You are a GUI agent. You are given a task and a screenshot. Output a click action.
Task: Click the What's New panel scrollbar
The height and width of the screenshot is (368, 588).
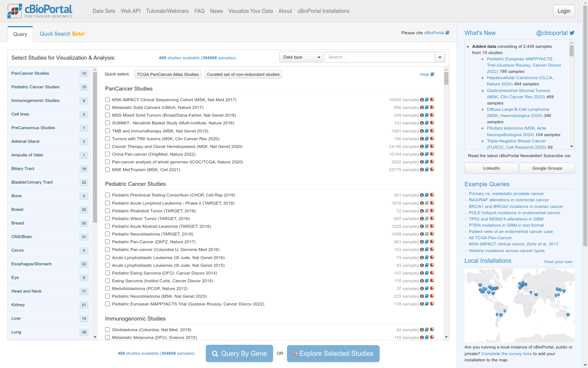pos(571,50)
